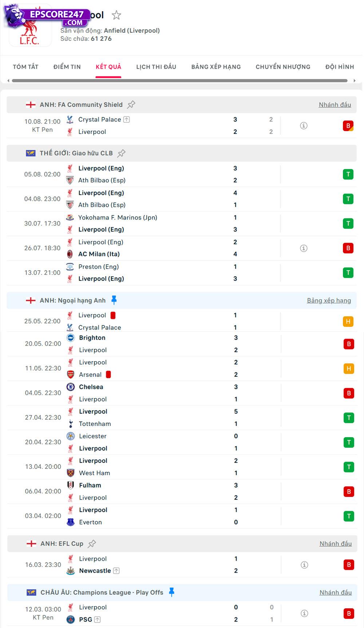Image resolution: width=364 pixels, height=628 pixels.
Task: Pin the FA Community Shield competition
Action: tap(131, 104)
